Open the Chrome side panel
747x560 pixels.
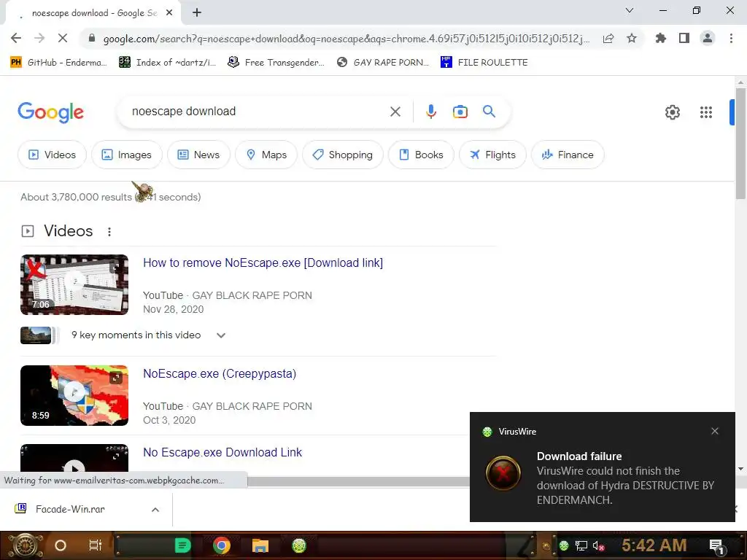(684, 38)
